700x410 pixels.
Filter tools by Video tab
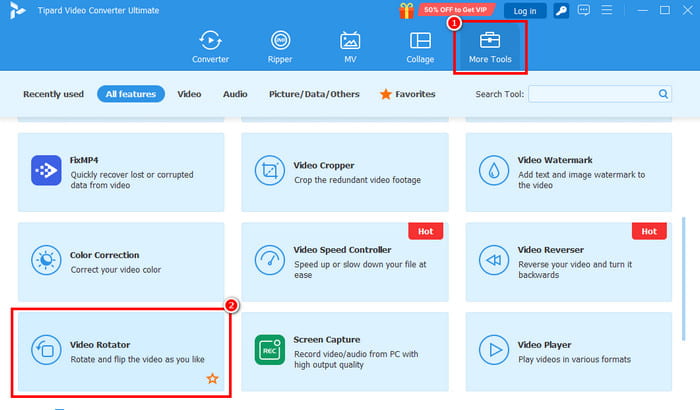189,94
